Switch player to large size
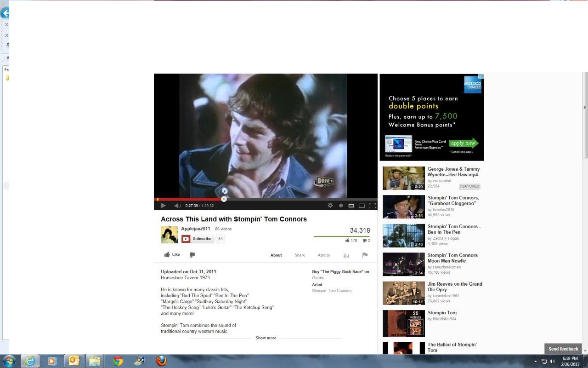 click(362, 206)
